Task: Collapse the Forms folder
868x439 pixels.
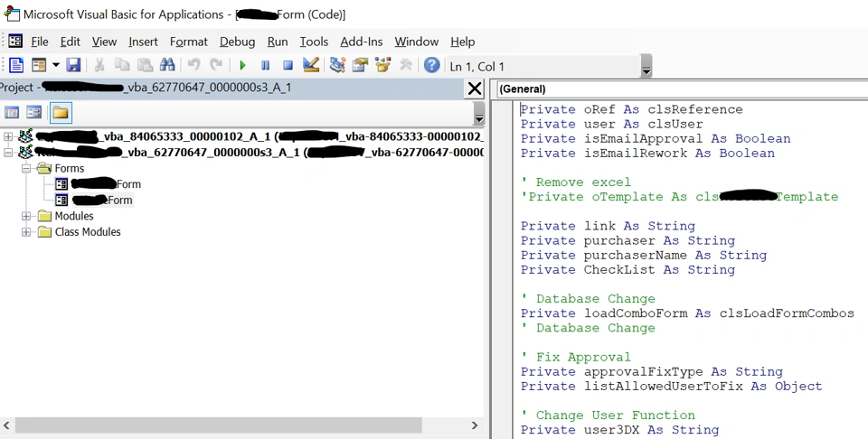Action: click(27, 169)
